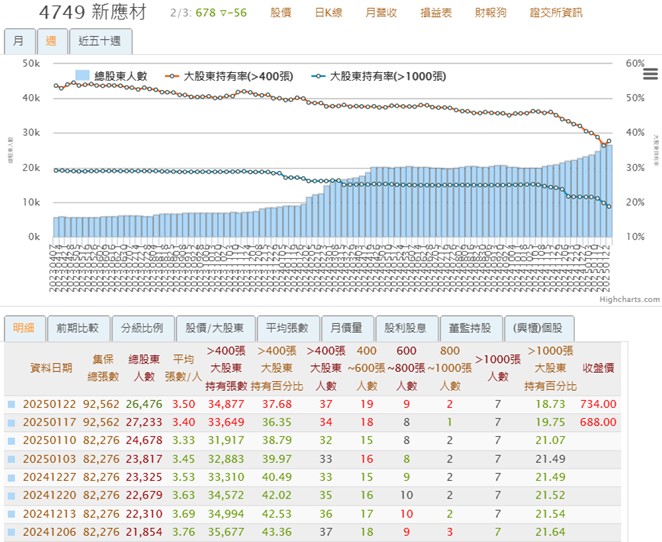Click closing price 734.00
The height and width of the screenshot is (542, 662).
598,404
